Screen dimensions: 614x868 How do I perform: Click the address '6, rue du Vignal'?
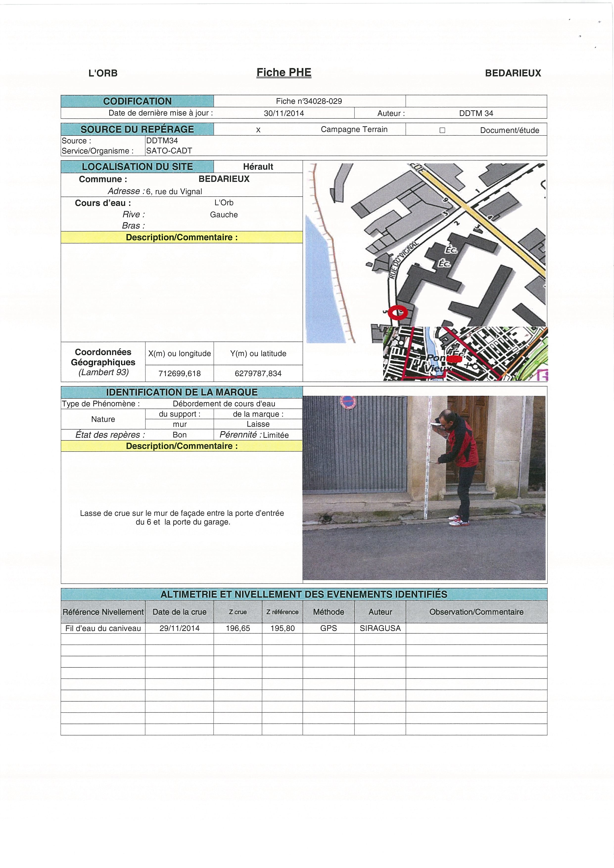[174, 191]
